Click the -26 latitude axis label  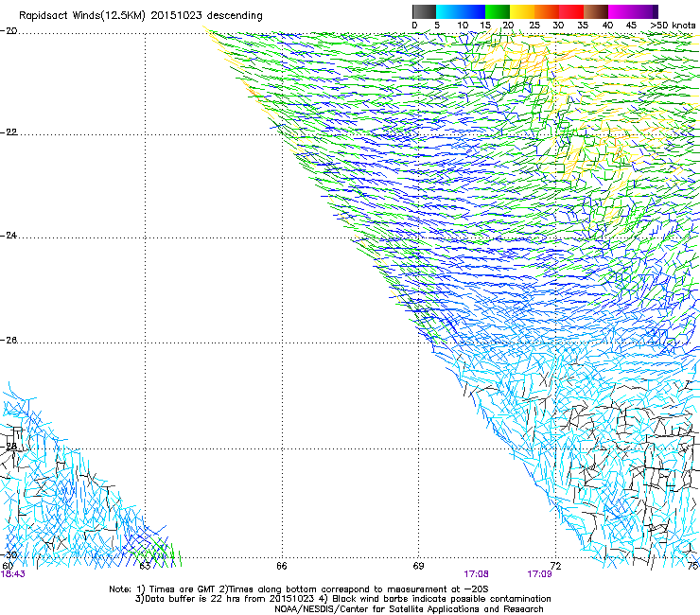[x=9, y=341]
